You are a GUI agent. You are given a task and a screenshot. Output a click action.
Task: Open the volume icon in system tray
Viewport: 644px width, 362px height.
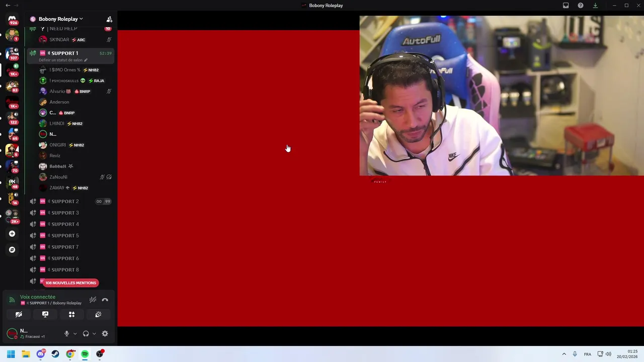pyautogui.click(x=608, y=354)
